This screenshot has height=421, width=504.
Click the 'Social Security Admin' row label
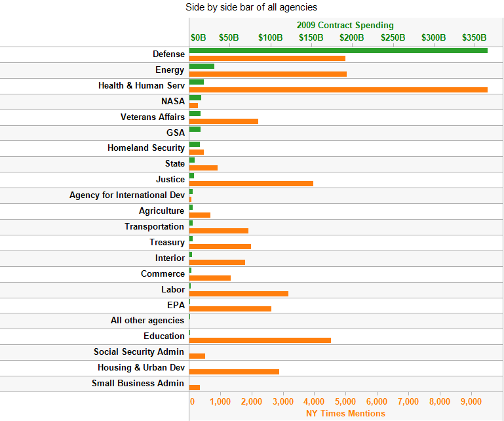[139, 352]
